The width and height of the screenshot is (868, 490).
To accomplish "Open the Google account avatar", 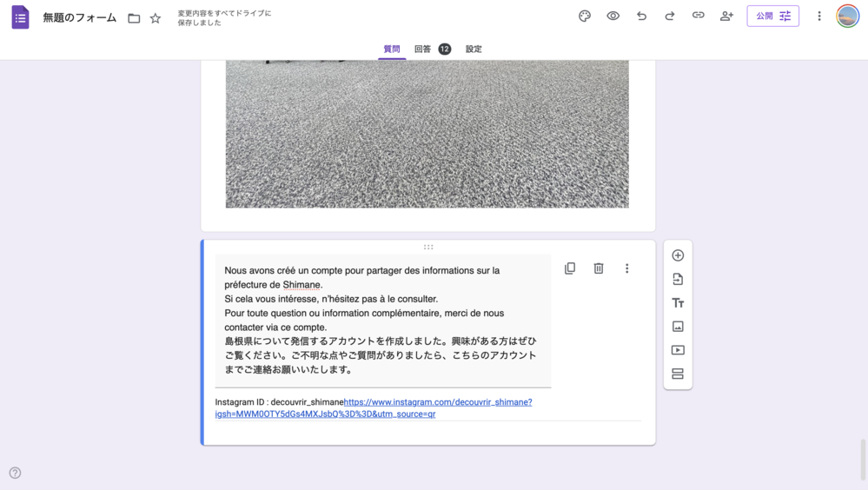I will (x=847, y=16).
